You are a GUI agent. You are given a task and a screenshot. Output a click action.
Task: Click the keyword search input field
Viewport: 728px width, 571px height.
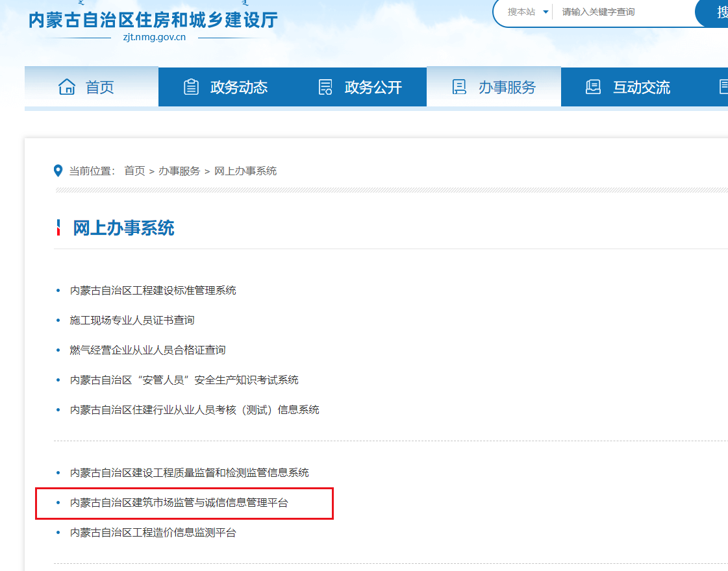click(620, 12)
